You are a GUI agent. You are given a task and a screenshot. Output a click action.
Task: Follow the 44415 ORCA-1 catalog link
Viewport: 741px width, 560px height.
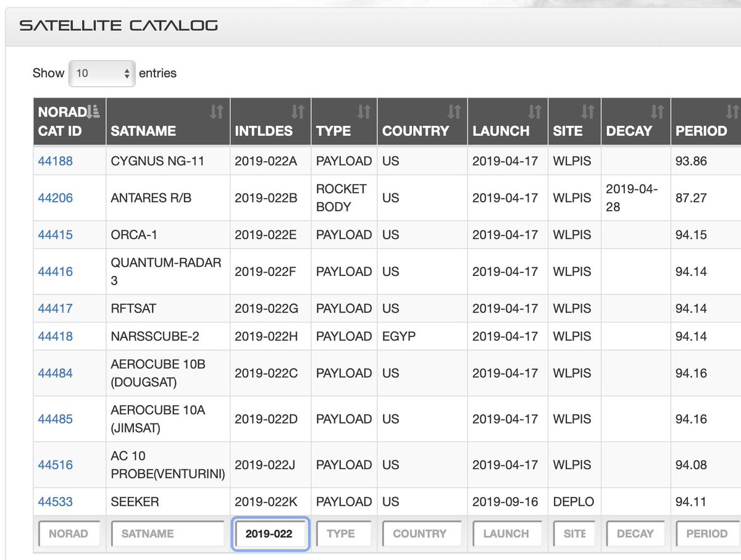pos(55,235)
